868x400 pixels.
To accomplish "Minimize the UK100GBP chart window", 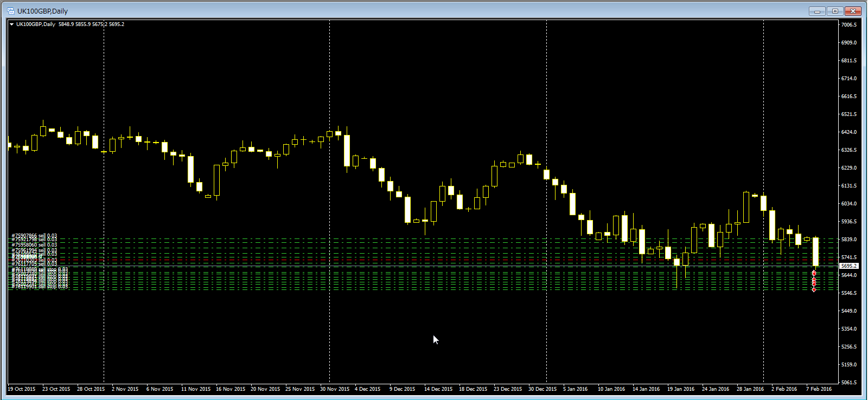I will pos(816,11).
